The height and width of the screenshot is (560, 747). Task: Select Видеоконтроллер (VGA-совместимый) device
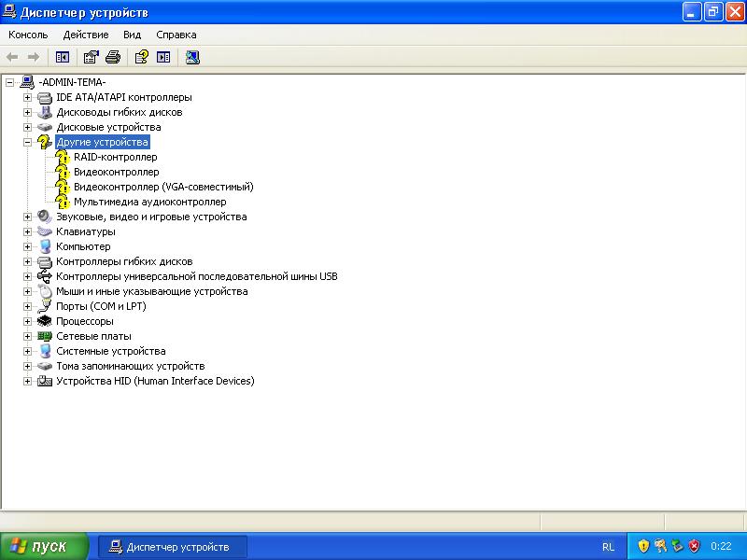pos(163,188)
